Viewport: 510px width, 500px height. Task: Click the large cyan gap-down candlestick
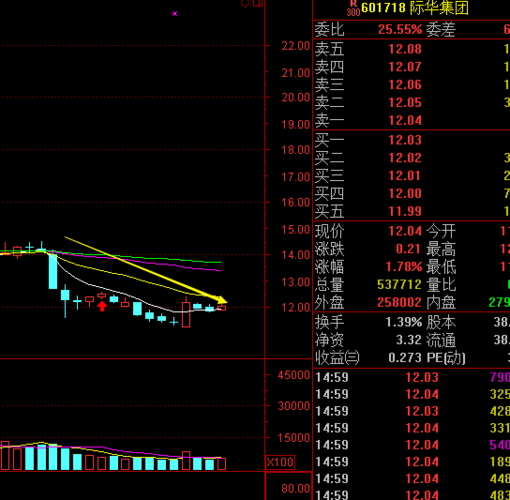click(53, 271)
